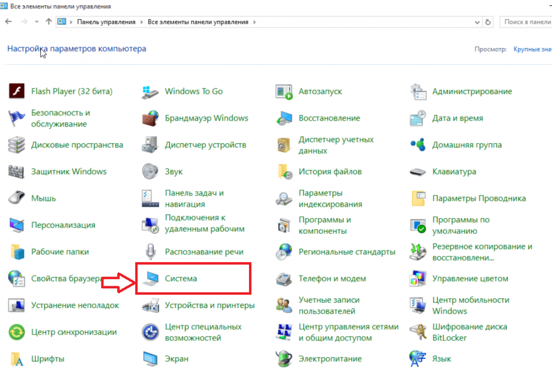Screen dimensions: 552x392
Task: Click the Панель задач и навигация icon
Action: [150, 198]
